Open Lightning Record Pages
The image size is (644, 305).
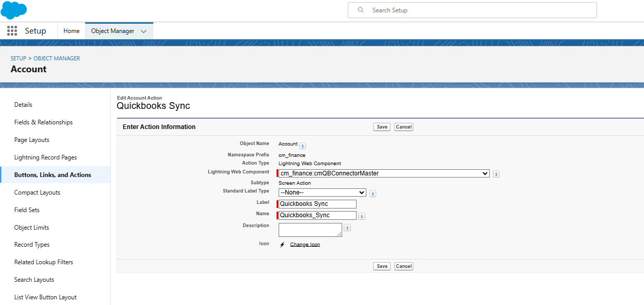[x=45, y=157]
